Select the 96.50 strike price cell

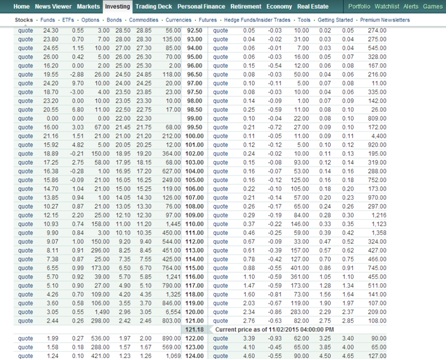pos(195,75)
